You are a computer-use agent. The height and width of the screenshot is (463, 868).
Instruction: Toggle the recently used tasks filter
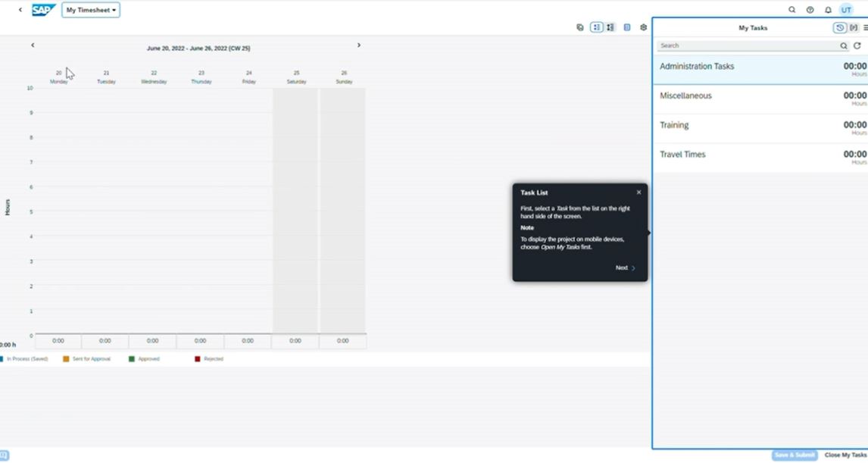(839, 27)
